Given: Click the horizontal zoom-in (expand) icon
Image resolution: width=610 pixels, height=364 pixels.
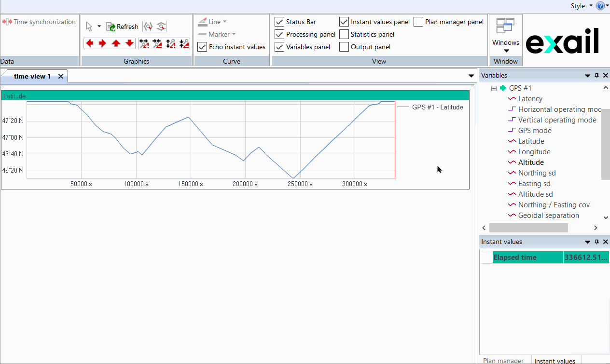Looking at the screenshot, I should pos(144,43).
